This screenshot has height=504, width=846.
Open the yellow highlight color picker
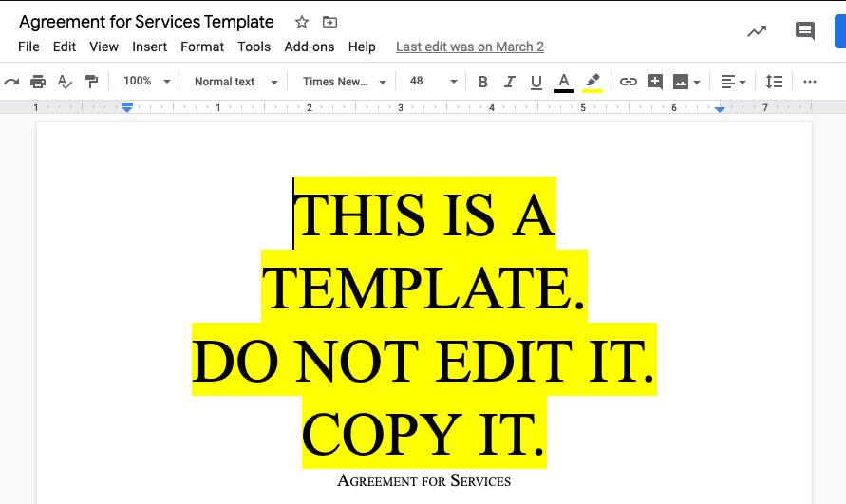[592, 82]
